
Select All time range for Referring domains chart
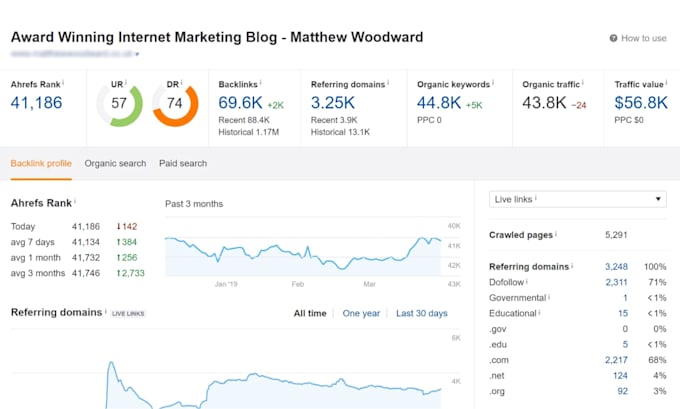pyautogui.click(x=310, y=314)
